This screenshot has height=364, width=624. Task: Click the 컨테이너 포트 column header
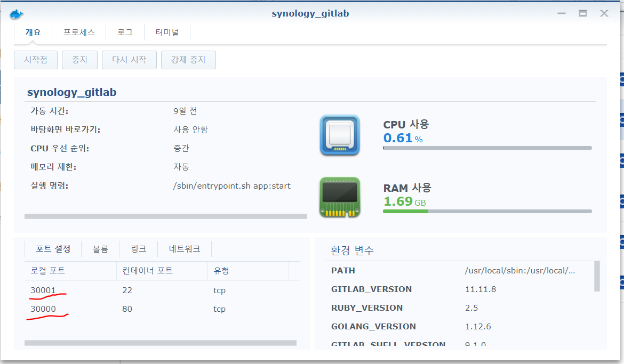(x=162, y=271)
